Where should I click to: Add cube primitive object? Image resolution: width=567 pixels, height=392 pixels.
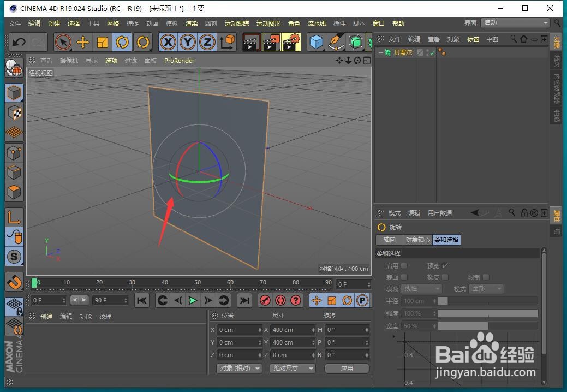click(317, 42)
